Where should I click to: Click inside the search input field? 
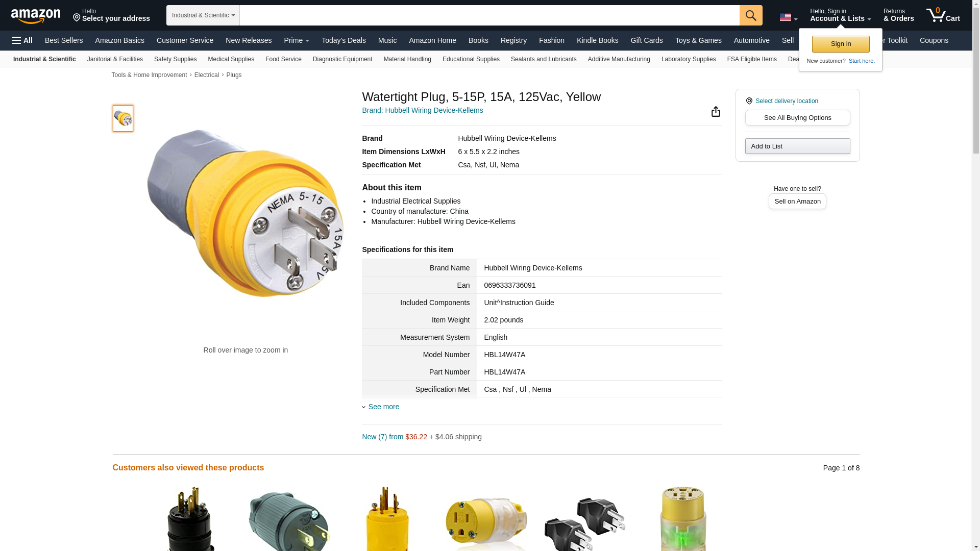pos(489,15)
